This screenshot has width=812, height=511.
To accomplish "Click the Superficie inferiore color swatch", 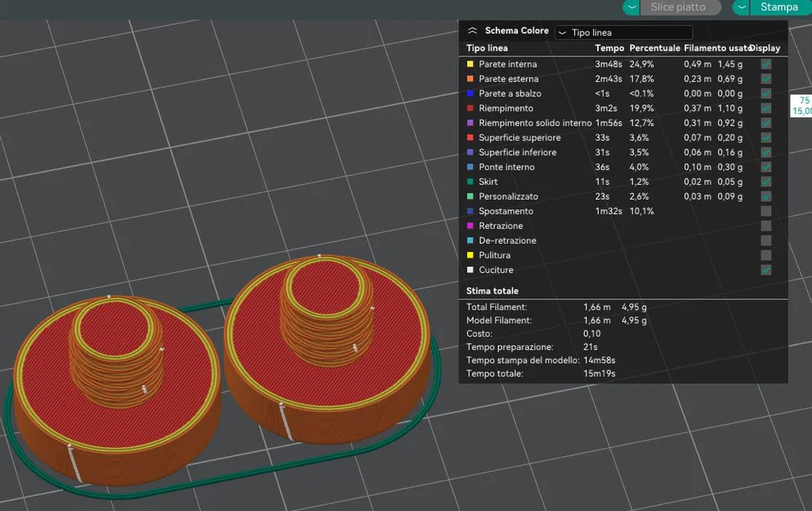I will tap(471, 152).
